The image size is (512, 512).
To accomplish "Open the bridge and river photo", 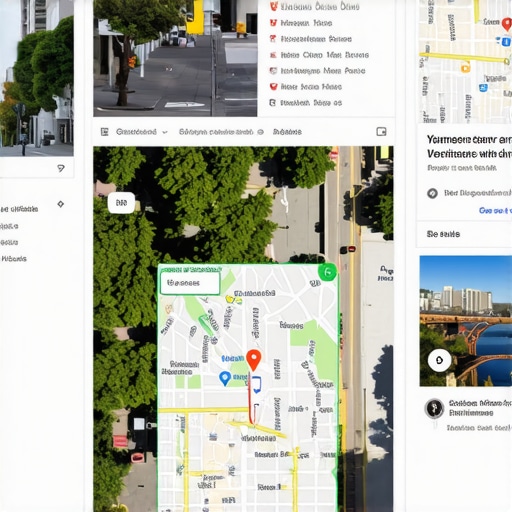I will pyautogui.click(x=466, y=321).
